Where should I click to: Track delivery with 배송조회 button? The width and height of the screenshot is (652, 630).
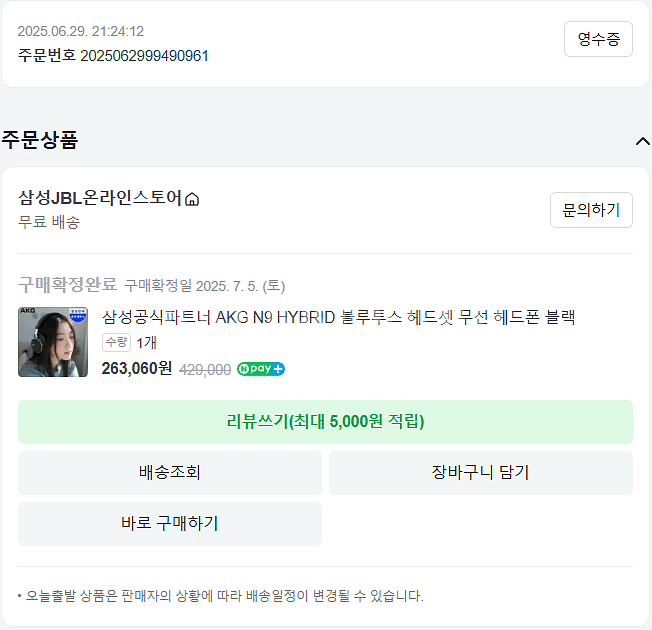click(x=170, y=473)
